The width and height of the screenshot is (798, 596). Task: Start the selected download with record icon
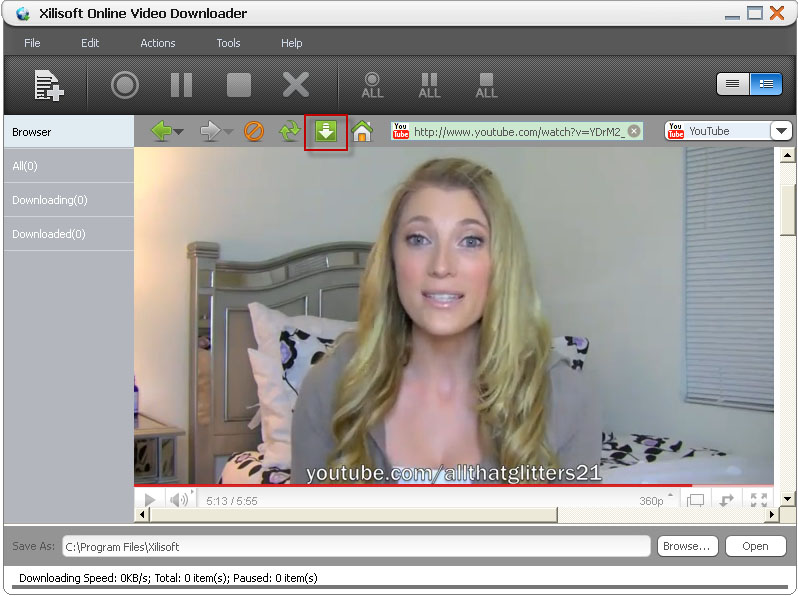point(125,85)
